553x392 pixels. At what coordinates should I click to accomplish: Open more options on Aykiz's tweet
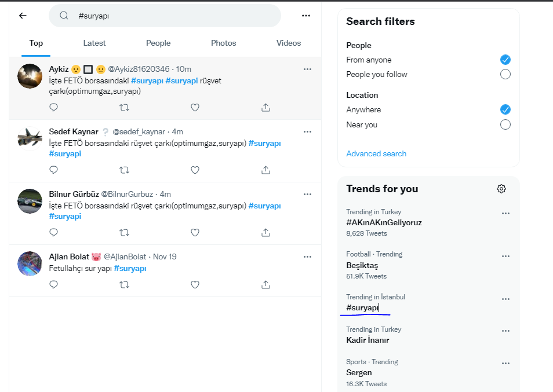(308, 69)
